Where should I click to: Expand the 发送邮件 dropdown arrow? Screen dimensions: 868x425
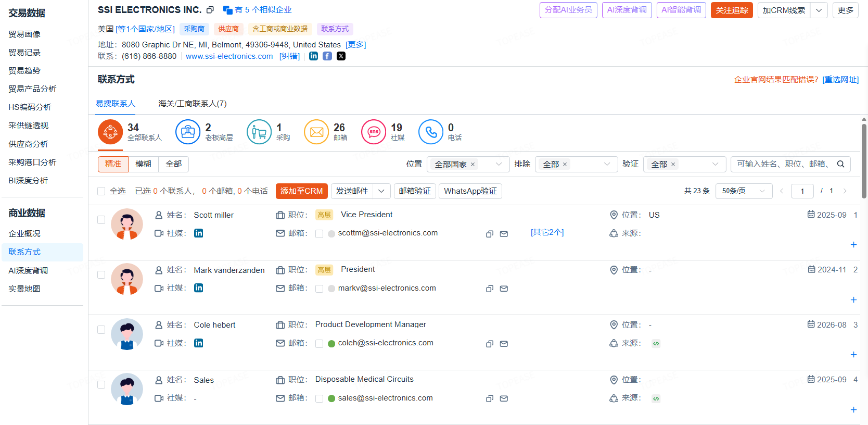coord(381,191)
